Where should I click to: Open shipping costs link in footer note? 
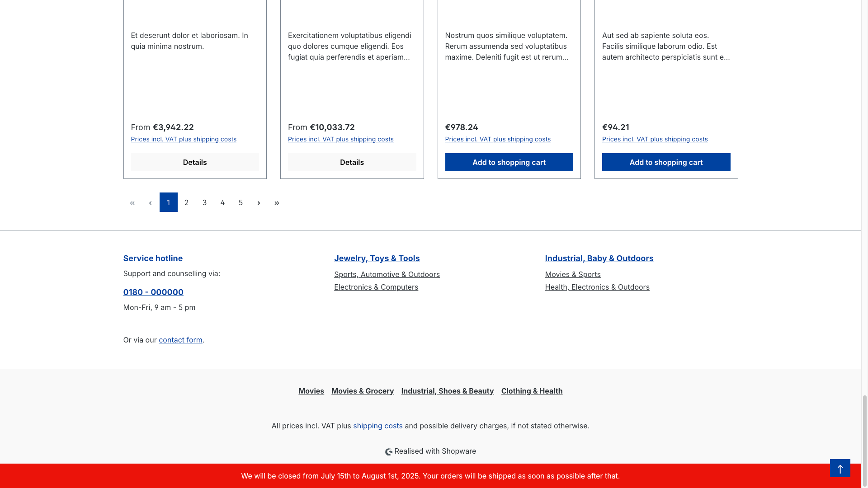coord(377,426)
